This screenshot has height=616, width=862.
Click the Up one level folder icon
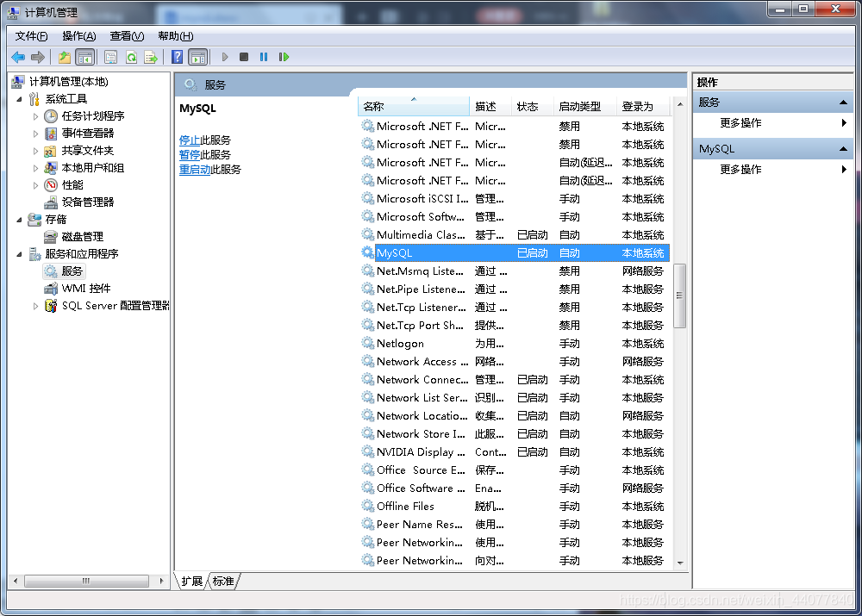coord(65,57)
